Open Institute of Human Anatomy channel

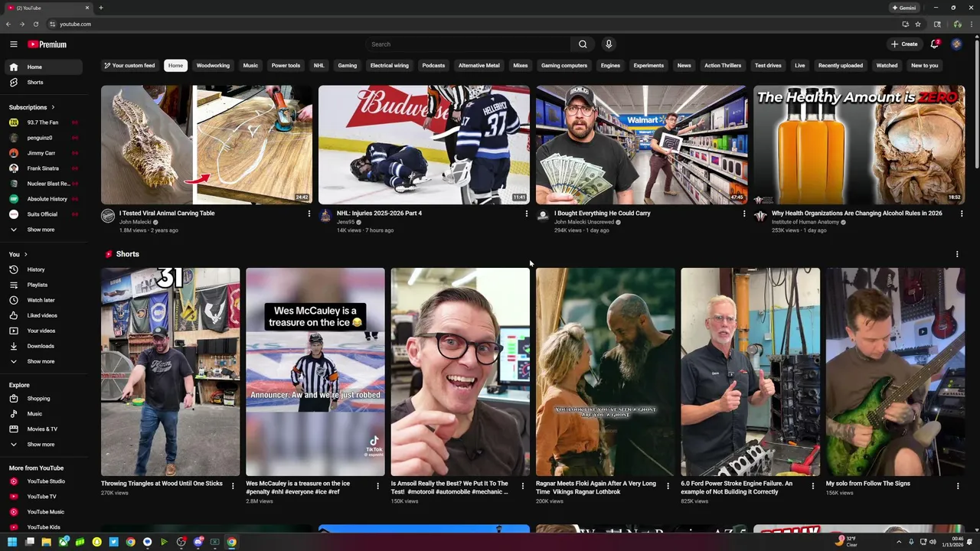click(805, 222)
